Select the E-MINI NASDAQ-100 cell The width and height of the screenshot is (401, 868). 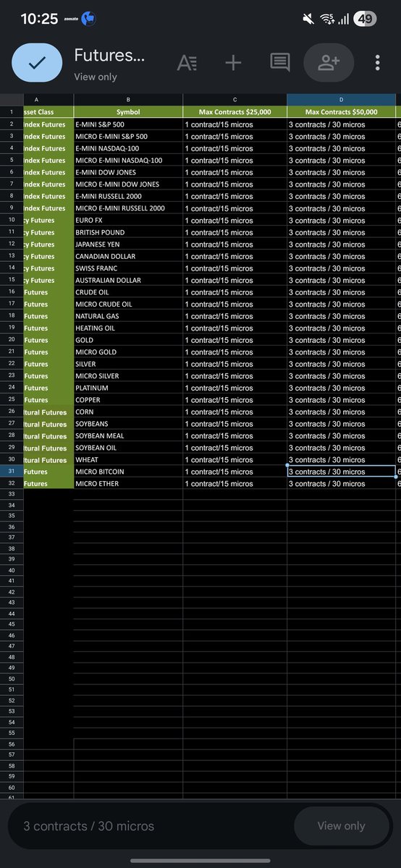(x=128, y=148)
